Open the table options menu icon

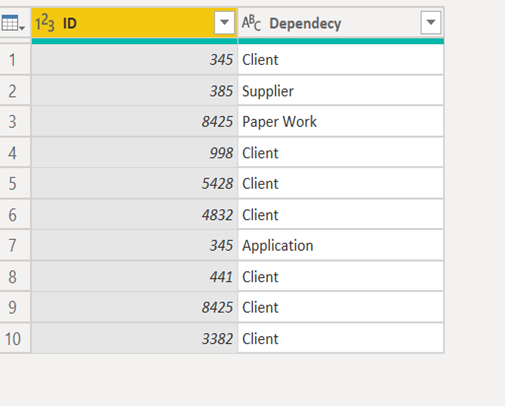tap(13, 23)
